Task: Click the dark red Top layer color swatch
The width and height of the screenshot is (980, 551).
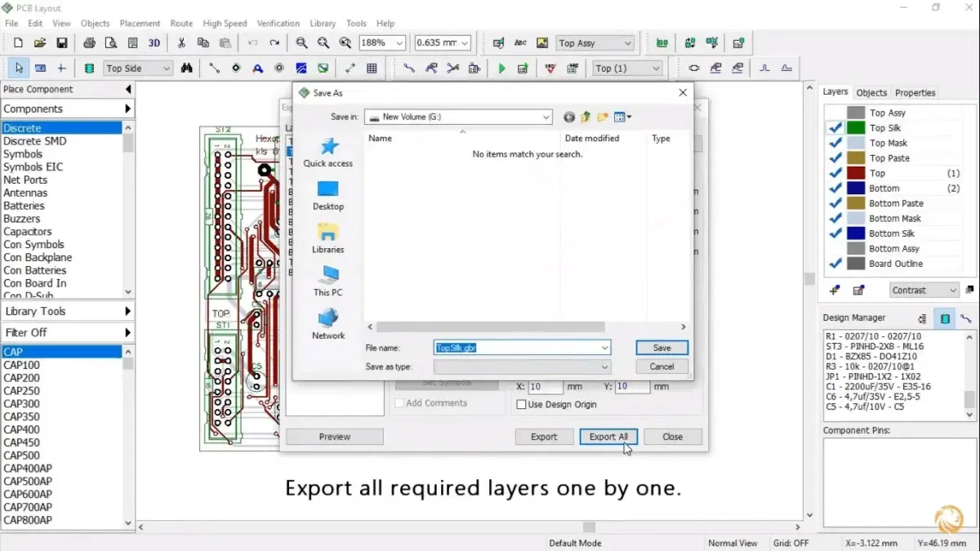Action: (x=855, y=173)
